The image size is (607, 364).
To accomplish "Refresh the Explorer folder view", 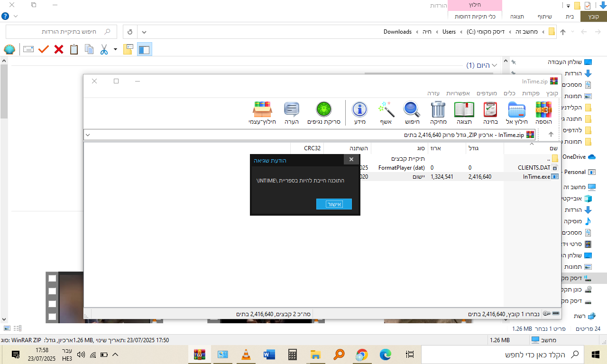I will 130,32.
